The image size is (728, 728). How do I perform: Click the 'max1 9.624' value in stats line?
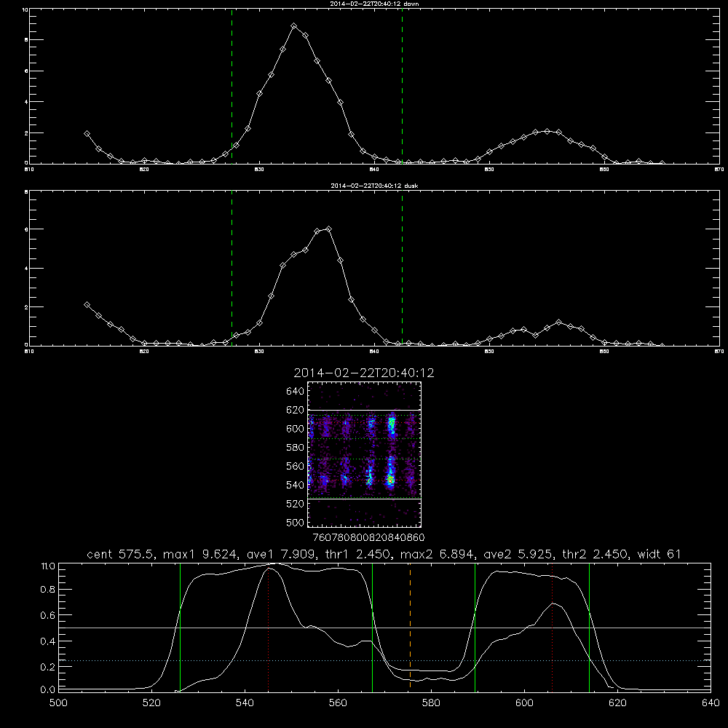202,554
